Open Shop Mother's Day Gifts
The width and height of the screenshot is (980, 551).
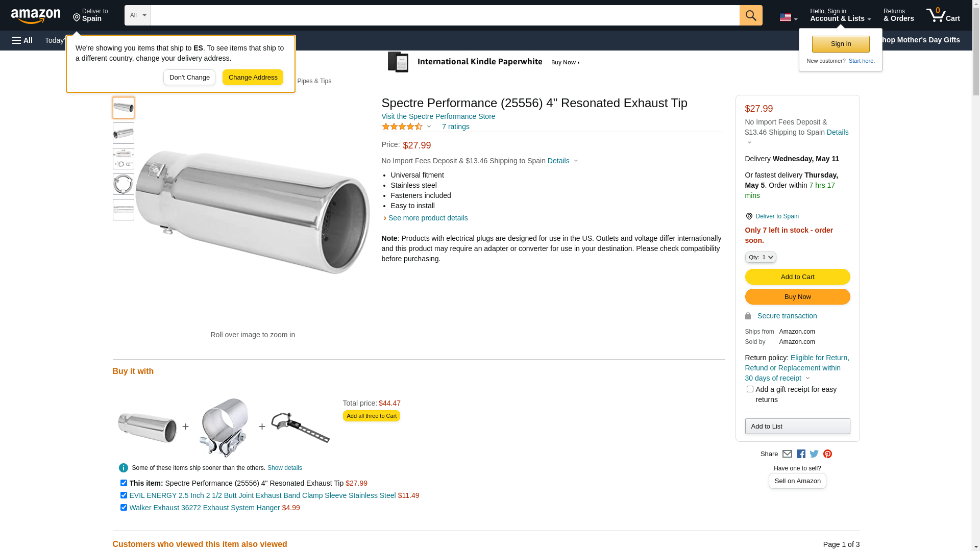(921, 40)
